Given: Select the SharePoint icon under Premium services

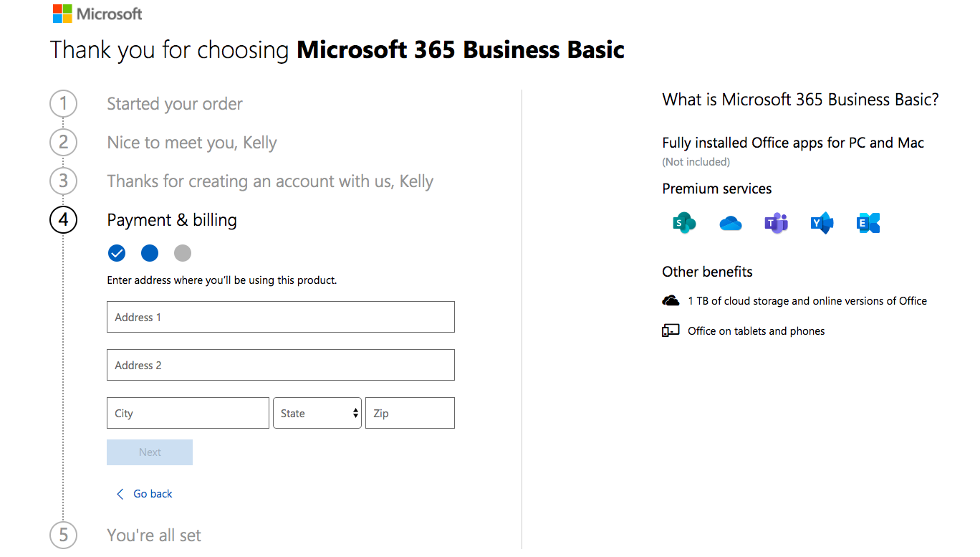Looking at the screenshot, I should point(684,223).
